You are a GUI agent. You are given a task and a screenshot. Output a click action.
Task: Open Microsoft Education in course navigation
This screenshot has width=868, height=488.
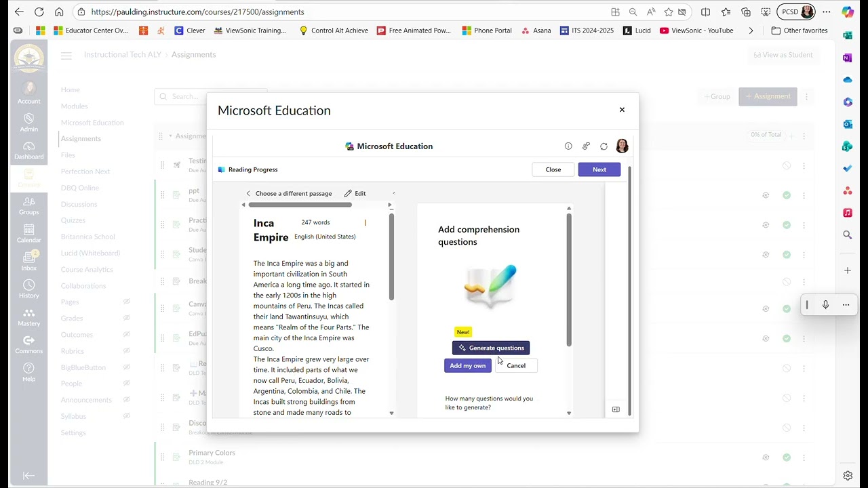[92, 123]
